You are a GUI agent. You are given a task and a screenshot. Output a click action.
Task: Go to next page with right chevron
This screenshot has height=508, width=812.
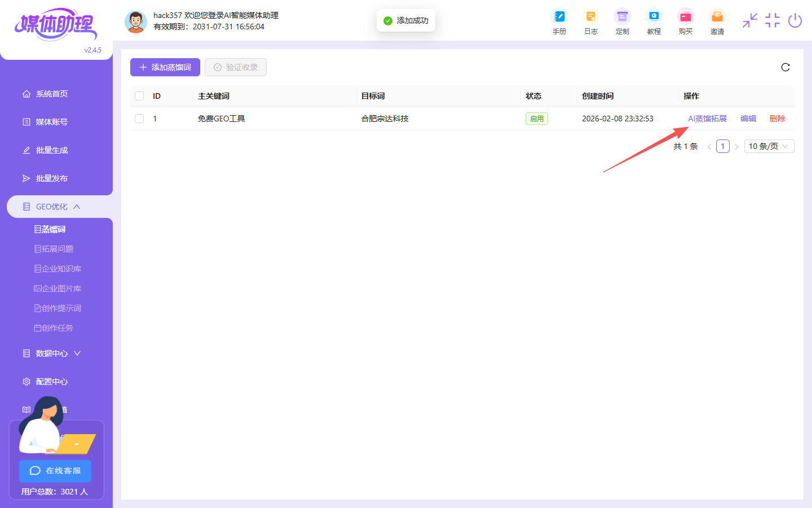pos(736,146)
